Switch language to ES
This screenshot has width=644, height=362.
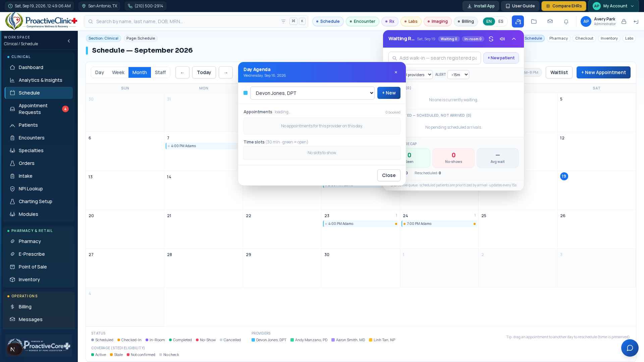pyautogui.click(x=501, y=21)
